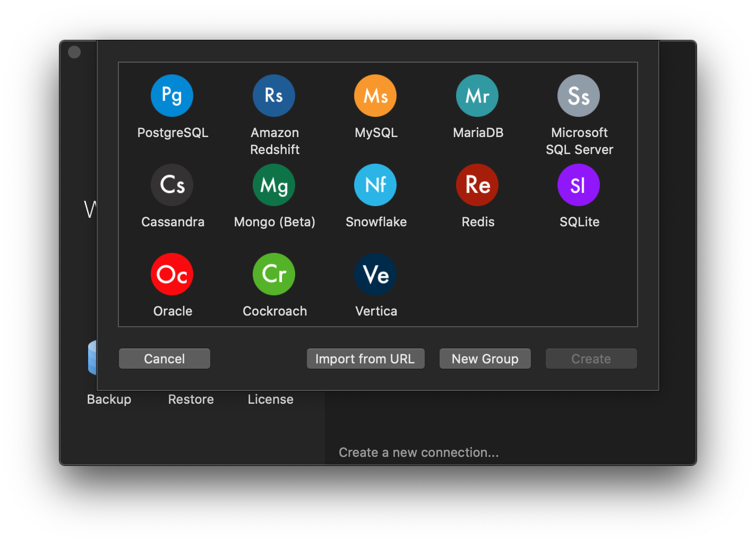Click the PostgreSQL text label
The height and width of the screenshot is (544, 756).
click(x=173, y=133)
